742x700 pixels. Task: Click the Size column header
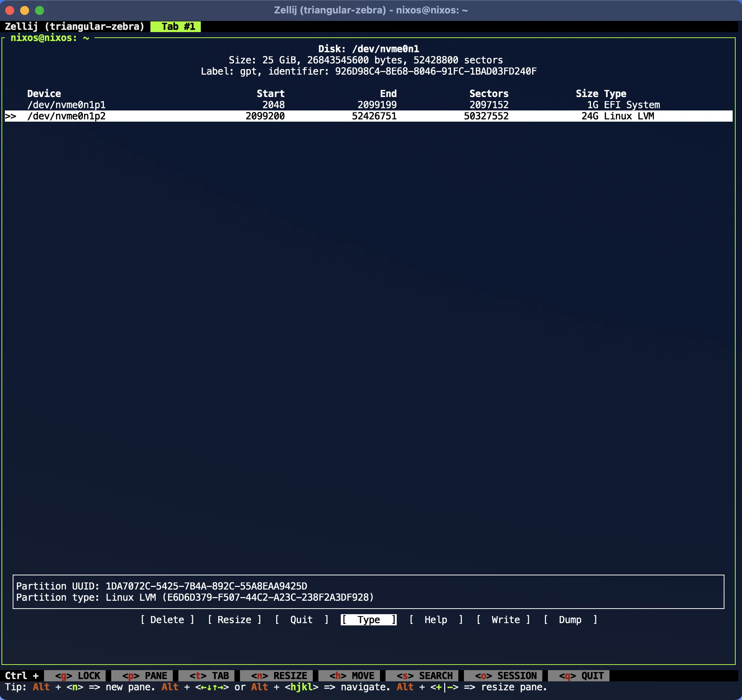[x=587, y=94]
